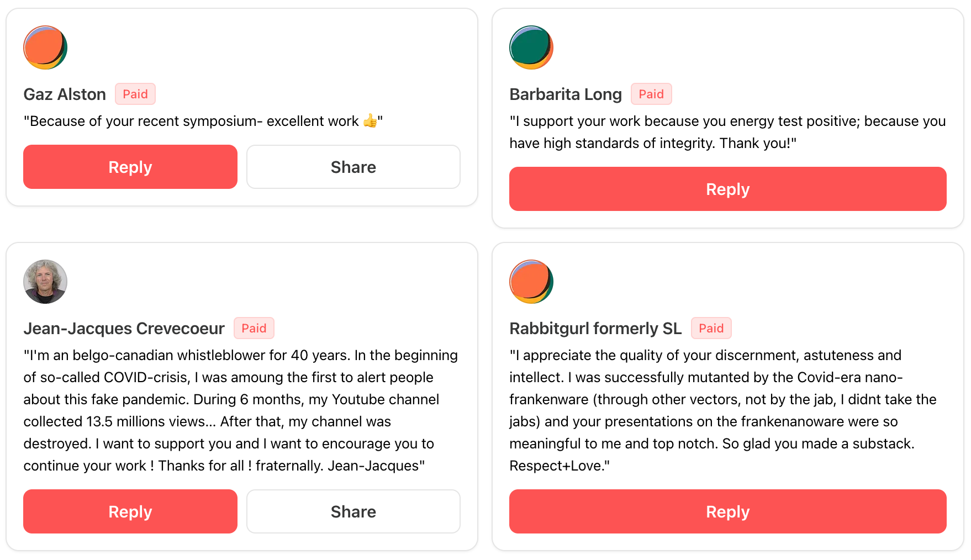Reply to Barbarita Long's comment
This screenshot has height=560, width=971.
(x=727, y=189)
